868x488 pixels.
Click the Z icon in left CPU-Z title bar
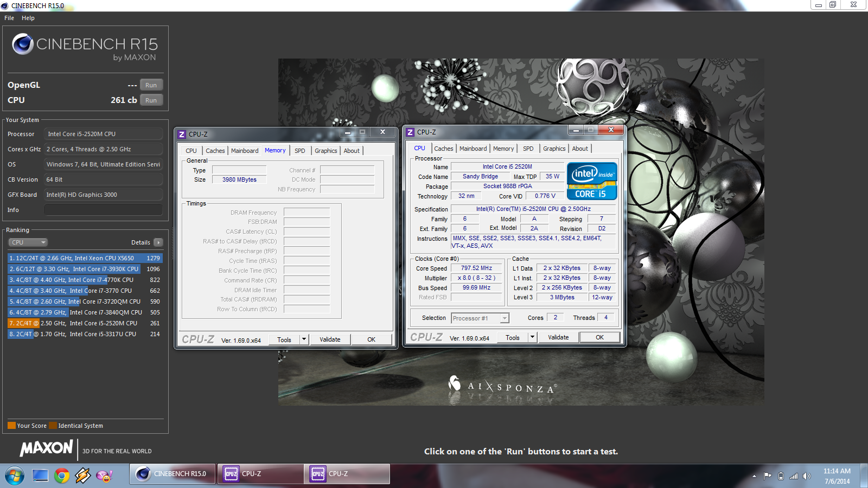tap(182, 134)
